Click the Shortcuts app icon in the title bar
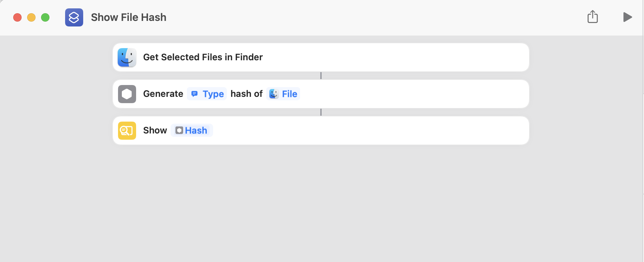This screenshot has height=262, width=644. coord(74,17)
